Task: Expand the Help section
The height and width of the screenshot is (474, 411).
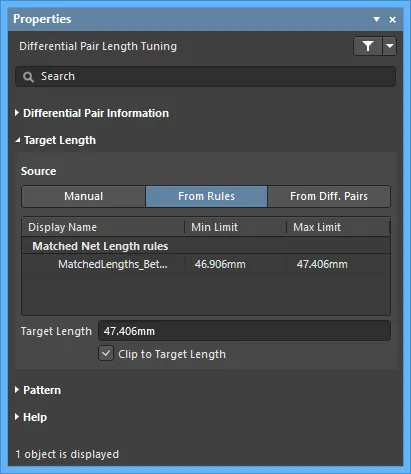Action: click(x=31, y=417)
